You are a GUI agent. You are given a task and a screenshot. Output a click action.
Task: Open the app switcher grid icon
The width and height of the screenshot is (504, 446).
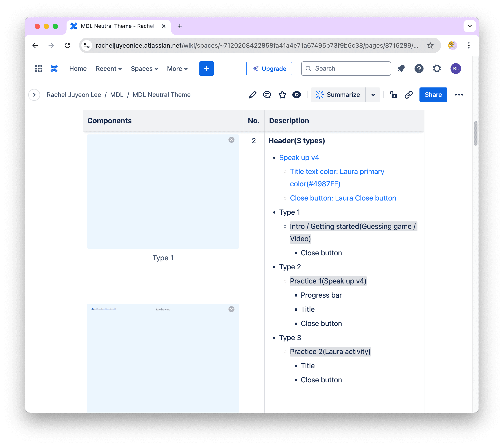pyautogui.click(x=39, y=69)
